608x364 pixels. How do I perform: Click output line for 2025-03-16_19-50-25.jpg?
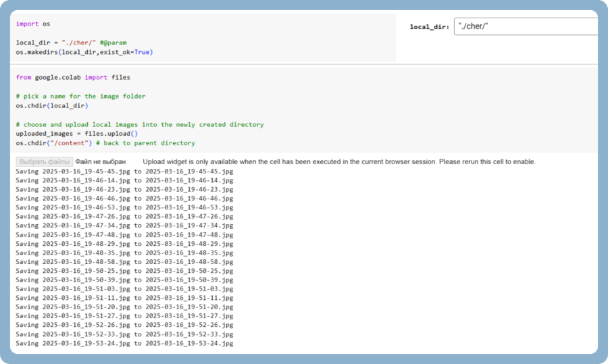point(124,271)
